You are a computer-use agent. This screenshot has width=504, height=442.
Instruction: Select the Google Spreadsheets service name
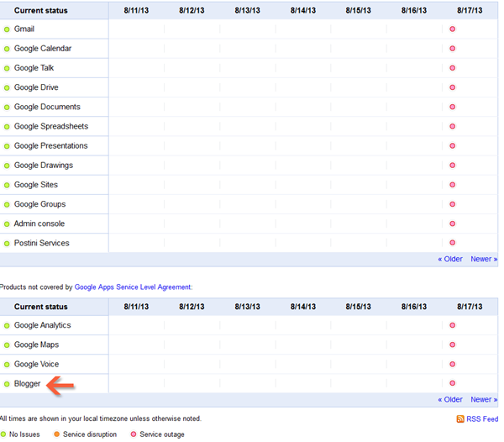point(51,126)
